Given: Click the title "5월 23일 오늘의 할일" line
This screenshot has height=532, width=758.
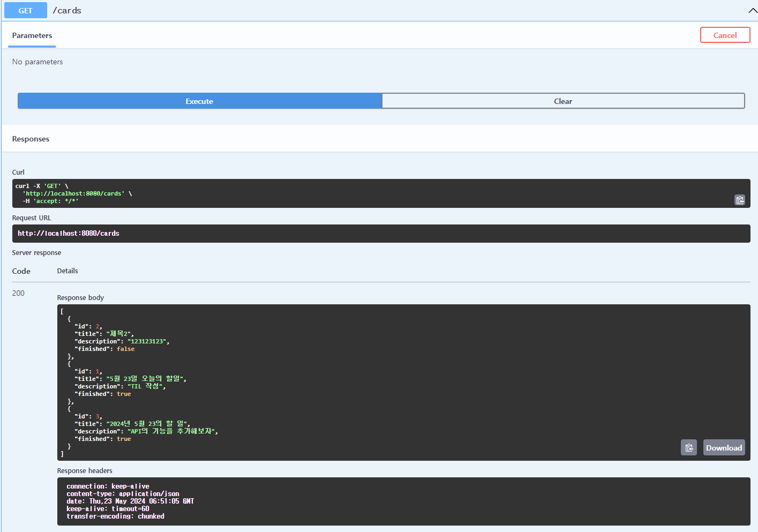Looking at the screenshot, I should coord(130,379).
